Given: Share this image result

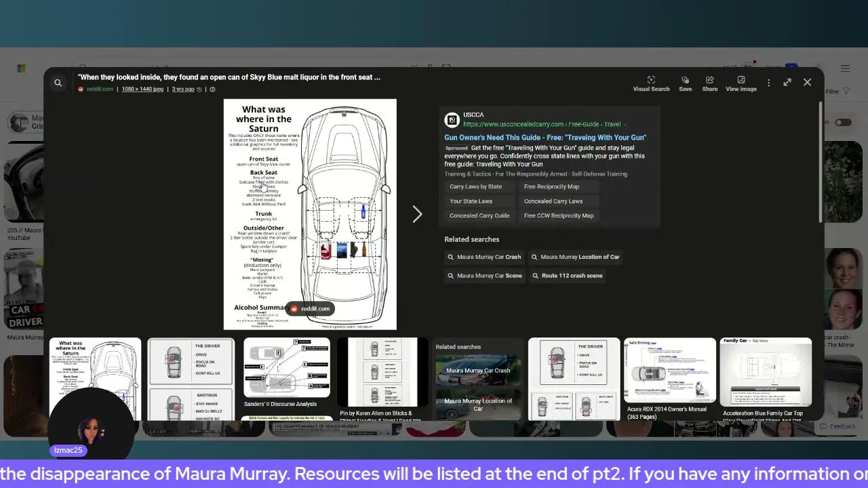Looking at the screenshot, I should 709,84.
